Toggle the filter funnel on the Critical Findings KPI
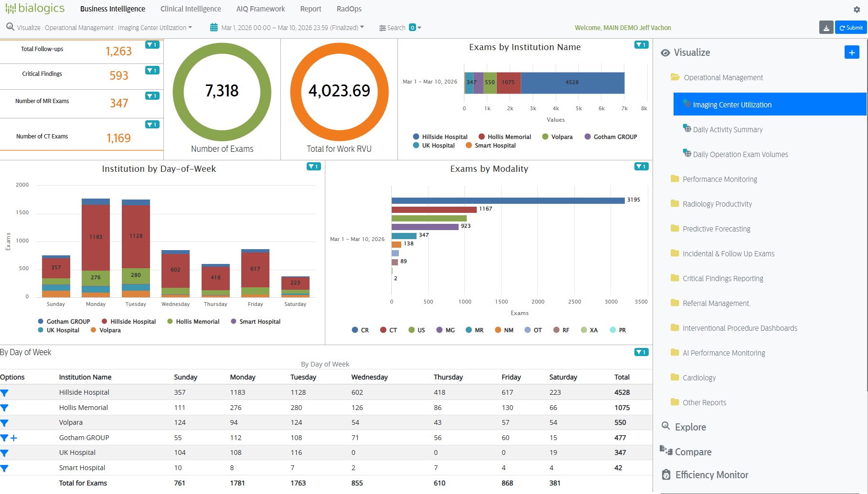This screenshot has height=494, width=868. [152, 70]
